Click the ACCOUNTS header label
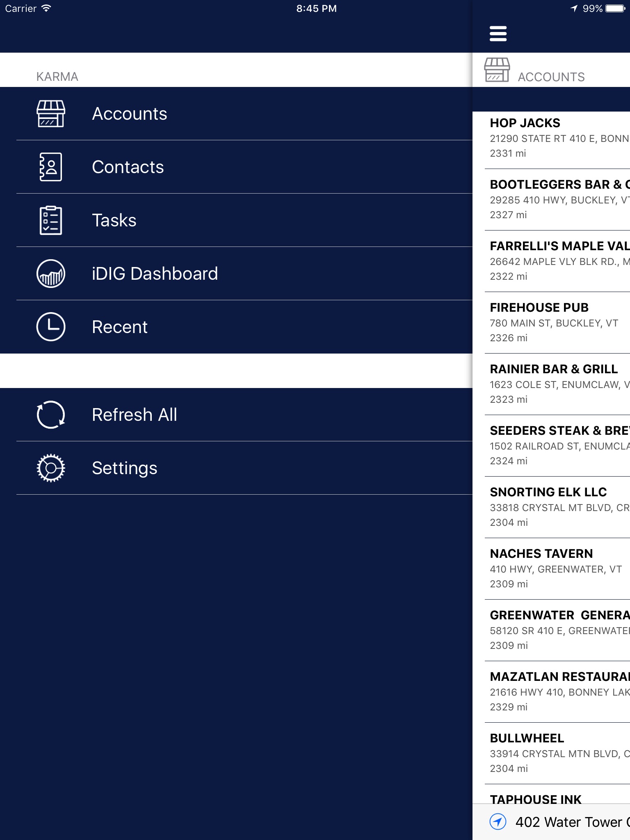Screen dimensions: 630x840 [x=551, y=77]
